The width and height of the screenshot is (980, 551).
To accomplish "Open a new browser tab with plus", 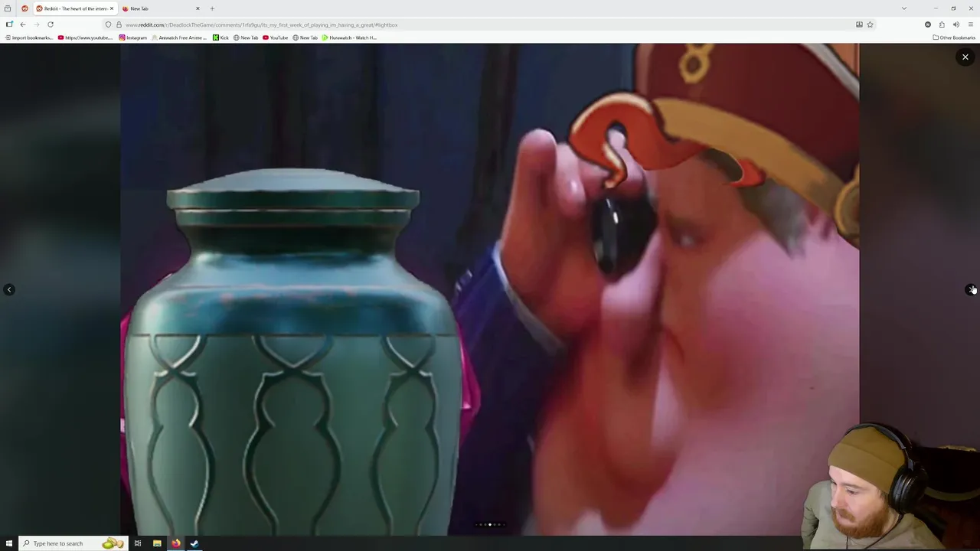I will click(x=212, y=8).
